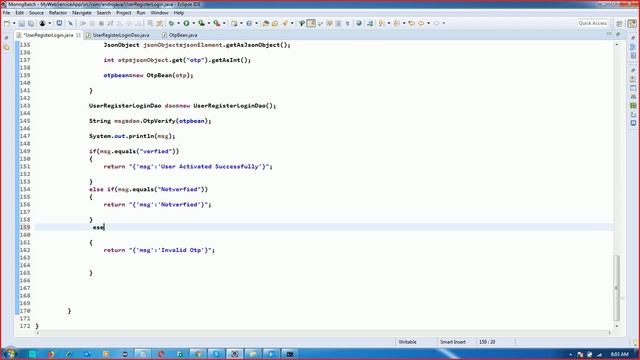Click the New Java Class icon
This screenshot has width=640, height=360.
[249, 24]
